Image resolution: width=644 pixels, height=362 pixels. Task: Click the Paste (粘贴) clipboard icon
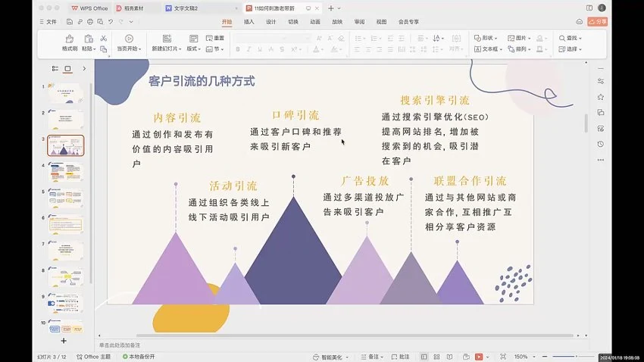click(89, 39)
